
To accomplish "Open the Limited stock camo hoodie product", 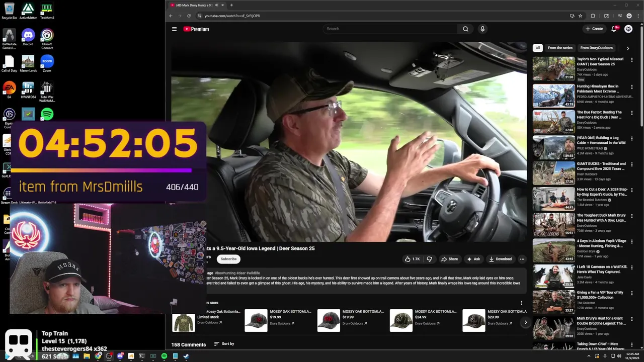I will click(184, 323).
